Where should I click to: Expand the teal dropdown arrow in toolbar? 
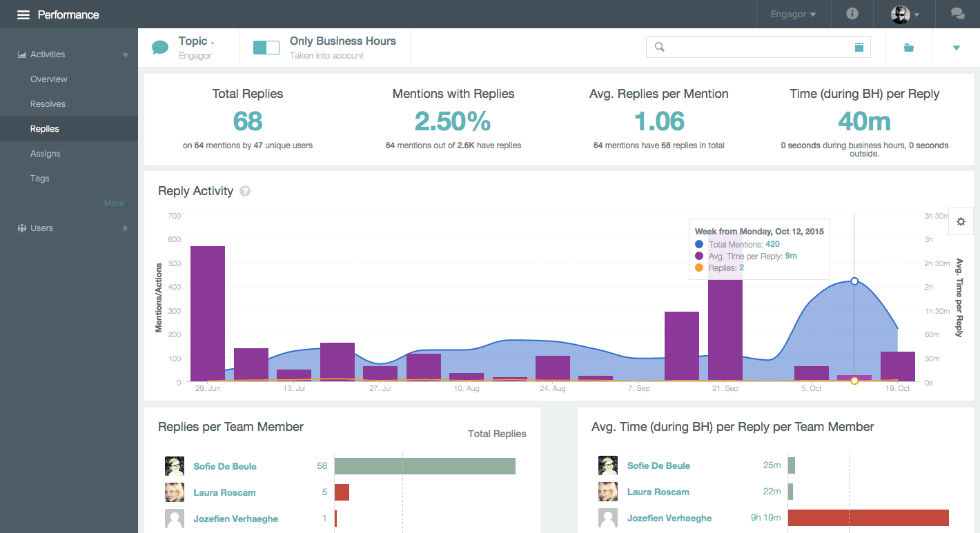[956, 48]
